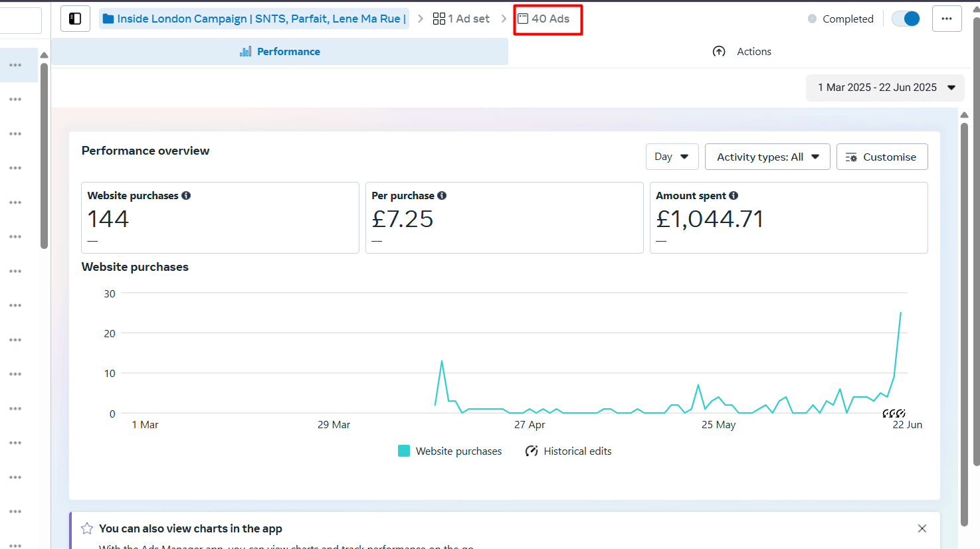Image resolution: width=980 pixels, height=549 pixels.
Task: Open the more options ellipsis button
Action: tap(947, 19)
